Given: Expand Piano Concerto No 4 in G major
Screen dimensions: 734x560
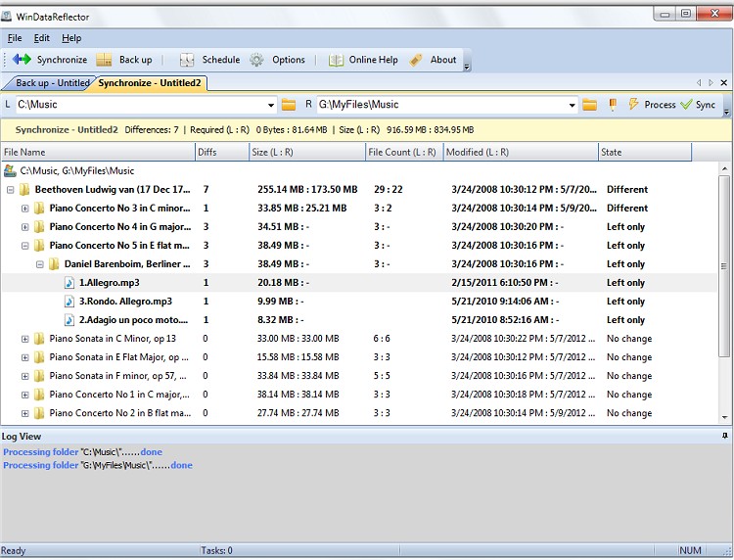Looking at the screenshot, I should [x=25, y=227].
